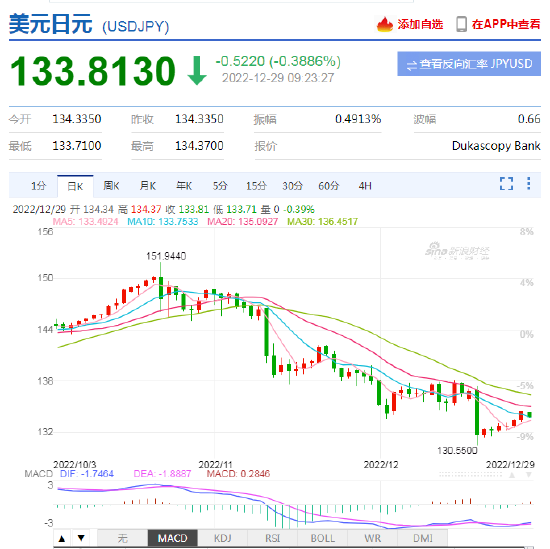Click the MACD: 0.2846 indicator value
The width and height of the screenshot is (550, 549).
tap(238, 474)
